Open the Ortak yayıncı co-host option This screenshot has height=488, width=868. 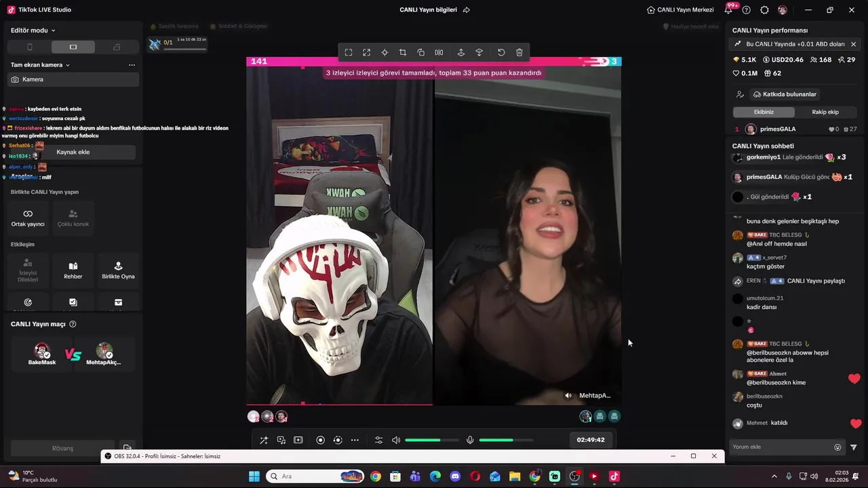(x=28, y=218)
